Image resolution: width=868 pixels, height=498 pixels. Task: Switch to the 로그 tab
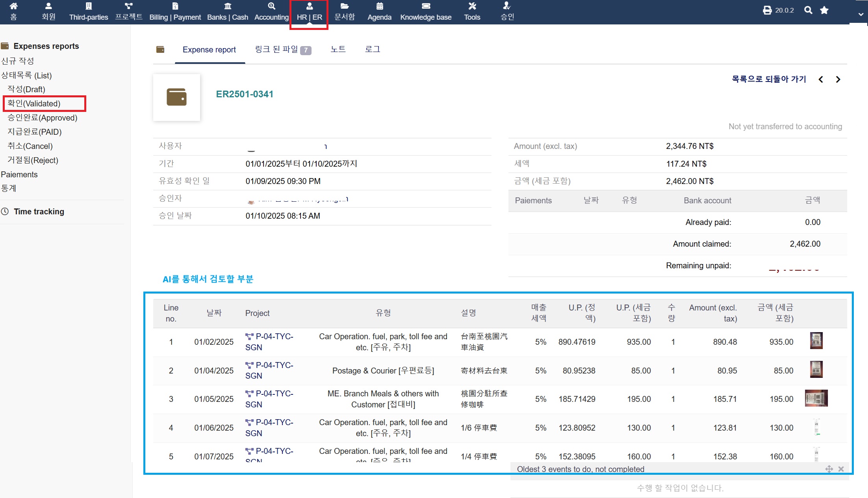pyautogui.click(x=372, y=49)
